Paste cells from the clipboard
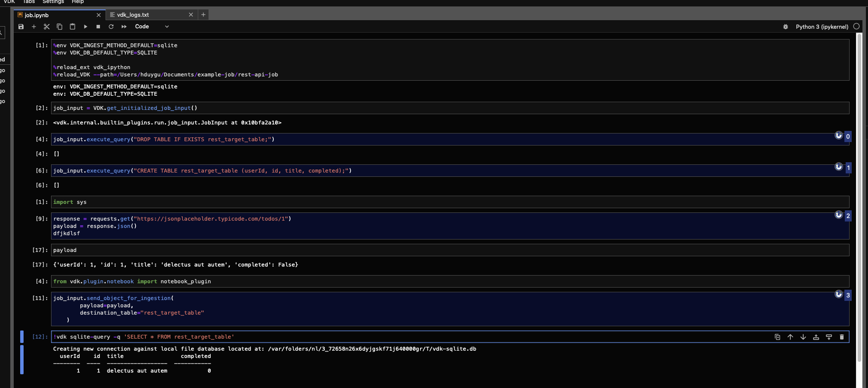The height and width of the screenshot is (388, 868). [73, 26]
